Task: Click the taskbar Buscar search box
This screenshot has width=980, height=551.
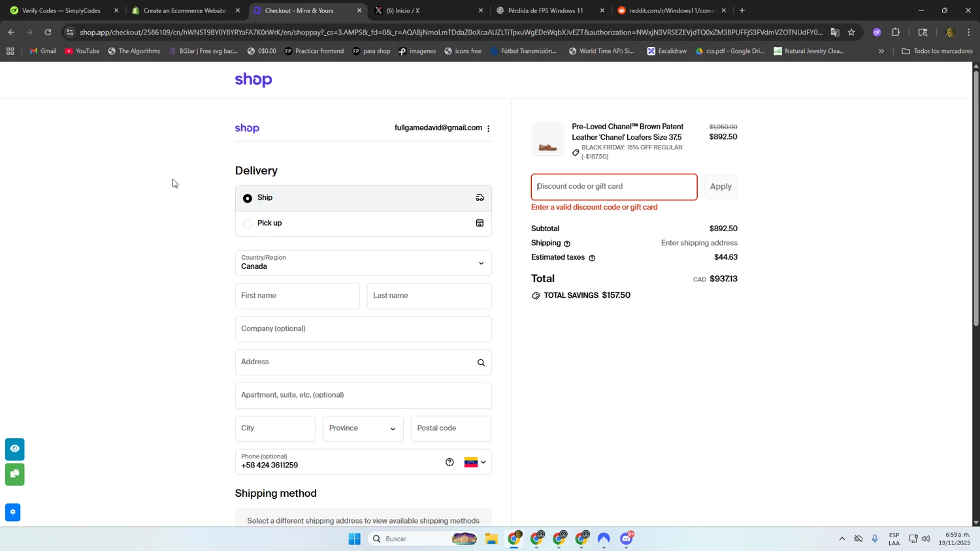Action: click(x=425, y=539)
